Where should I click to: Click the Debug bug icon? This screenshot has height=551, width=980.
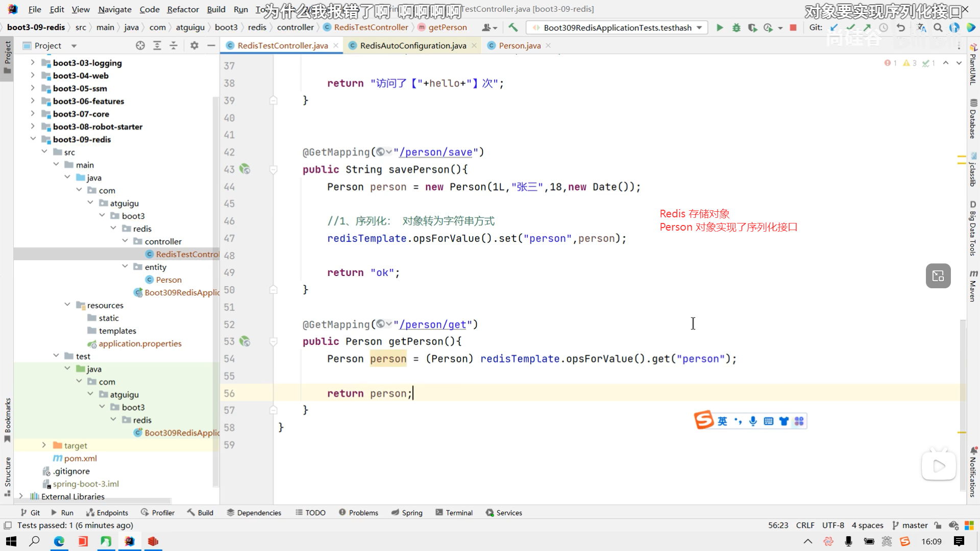[736, 28]
